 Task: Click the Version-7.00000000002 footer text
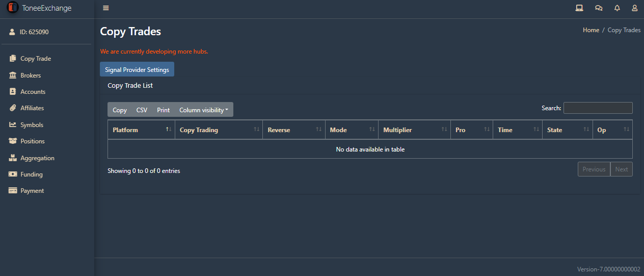[608, 269]
